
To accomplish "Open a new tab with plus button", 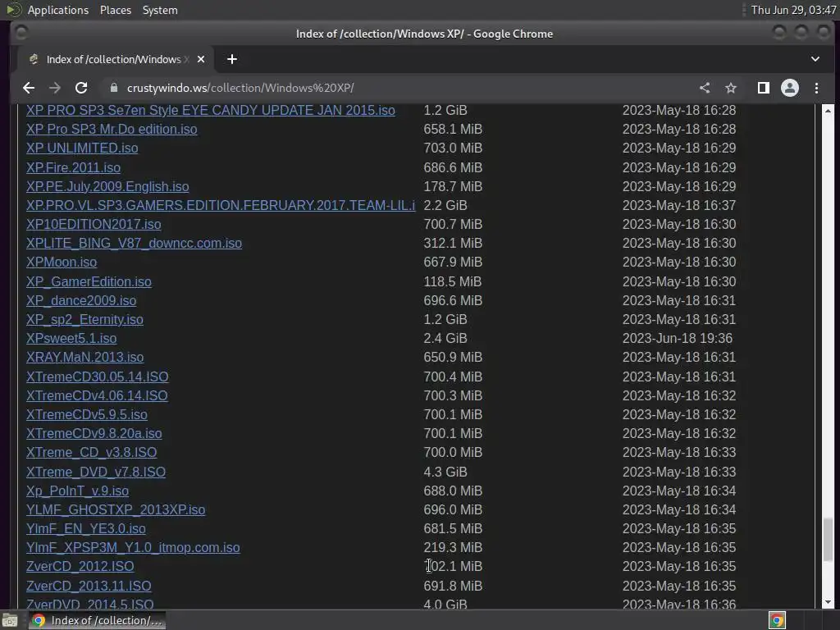I will (x=232, y=59).
